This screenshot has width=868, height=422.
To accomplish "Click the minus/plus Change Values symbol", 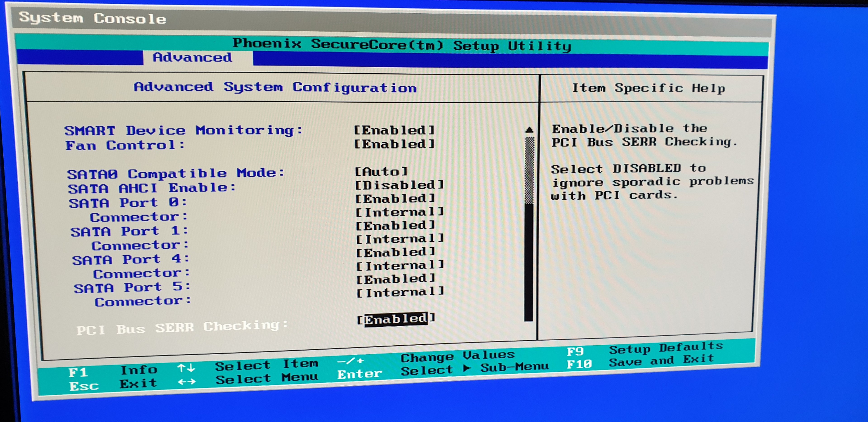I will coord(350,361).
